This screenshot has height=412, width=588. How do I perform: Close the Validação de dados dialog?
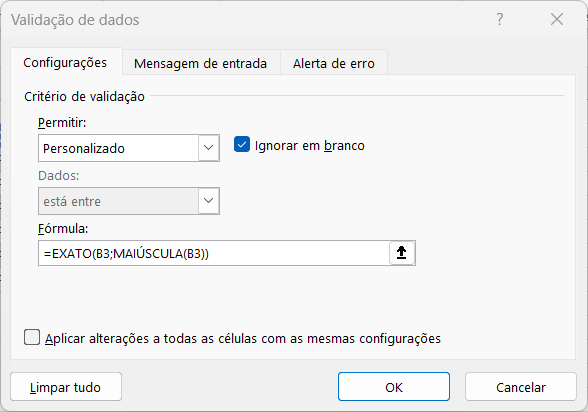(557, 19)
